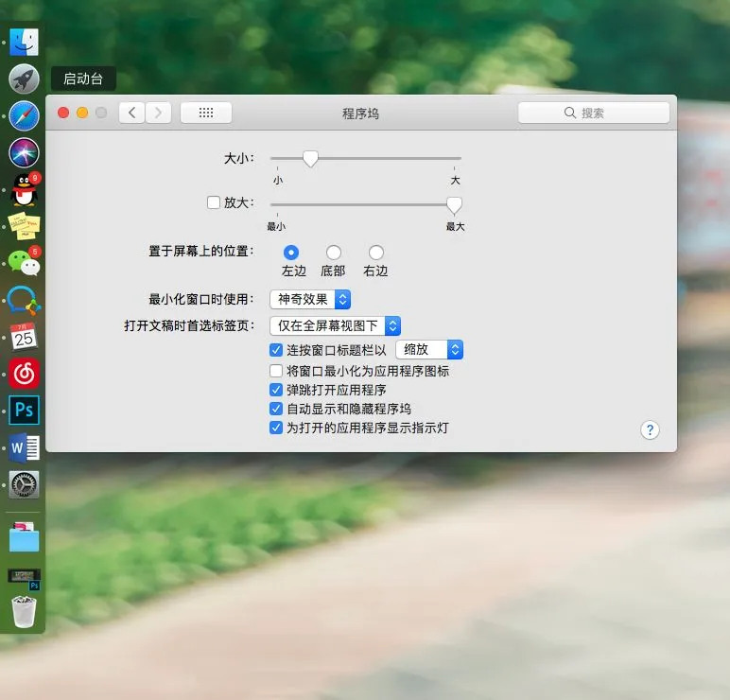Launch Launchpad rocket icon in dock
730x700 pixels.
24,79
